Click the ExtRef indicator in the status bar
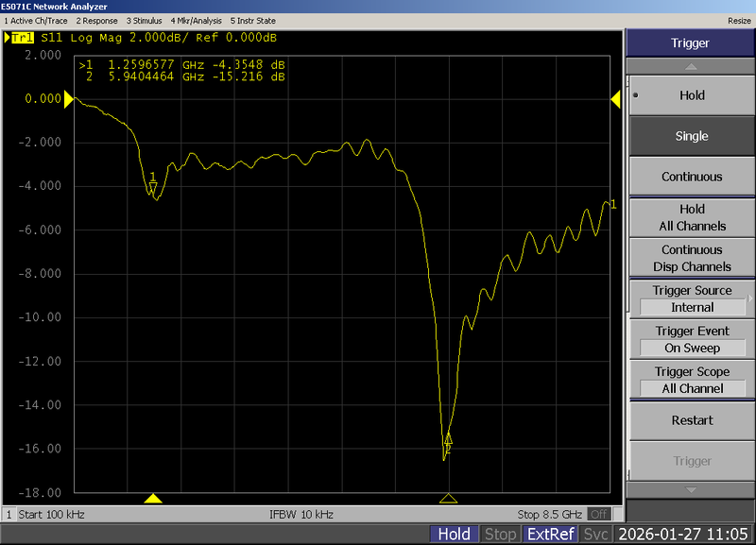 549,534
